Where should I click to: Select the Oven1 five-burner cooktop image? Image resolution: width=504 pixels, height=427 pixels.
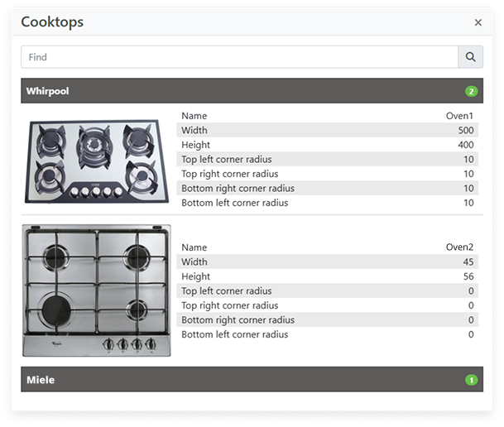pos(97,161)
